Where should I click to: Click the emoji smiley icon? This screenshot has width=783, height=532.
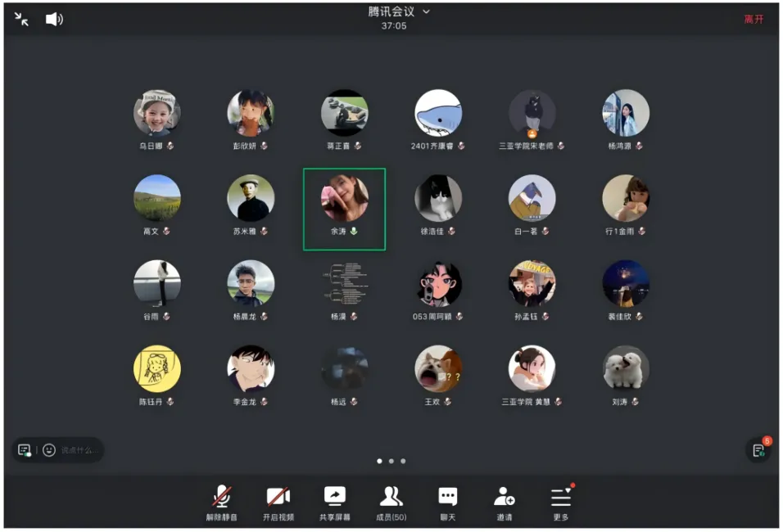tap(49, 450)
